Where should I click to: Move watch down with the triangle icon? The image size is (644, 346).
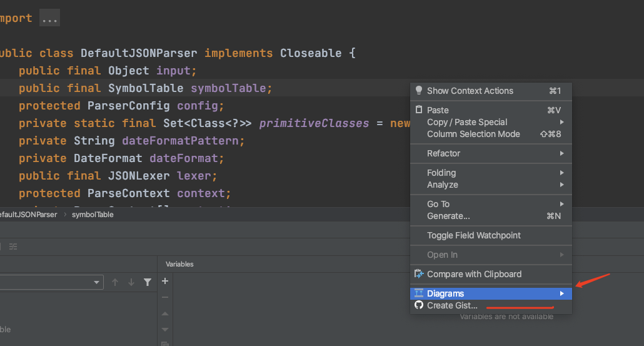[165, 330]
